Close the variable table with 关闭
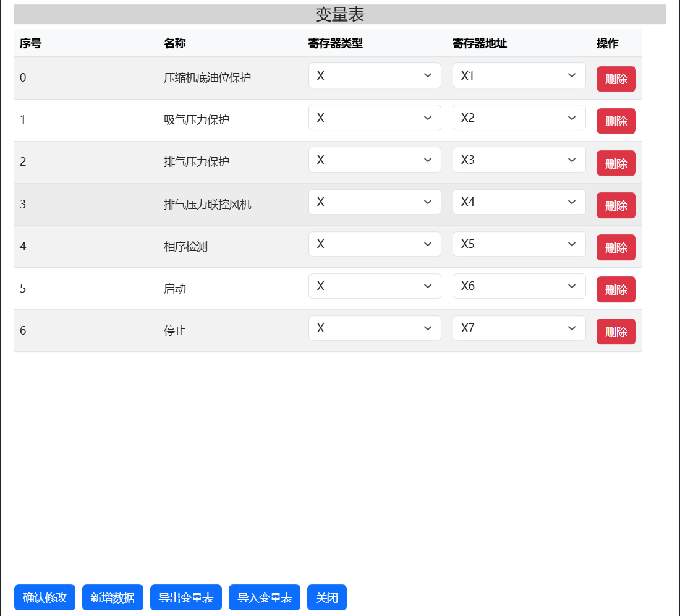Screen dimensions: 680x616 (x=326, y=597)
